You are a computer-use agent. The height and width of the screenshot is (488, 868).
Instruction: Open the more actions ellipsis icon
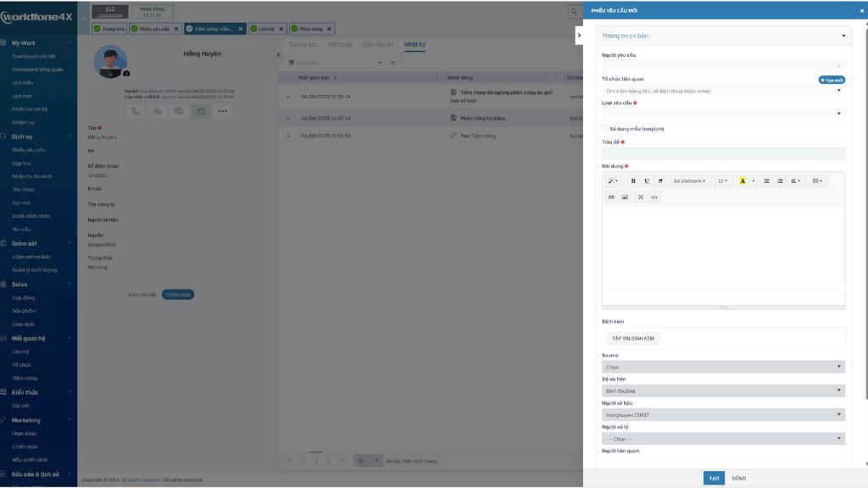(223, 111)
